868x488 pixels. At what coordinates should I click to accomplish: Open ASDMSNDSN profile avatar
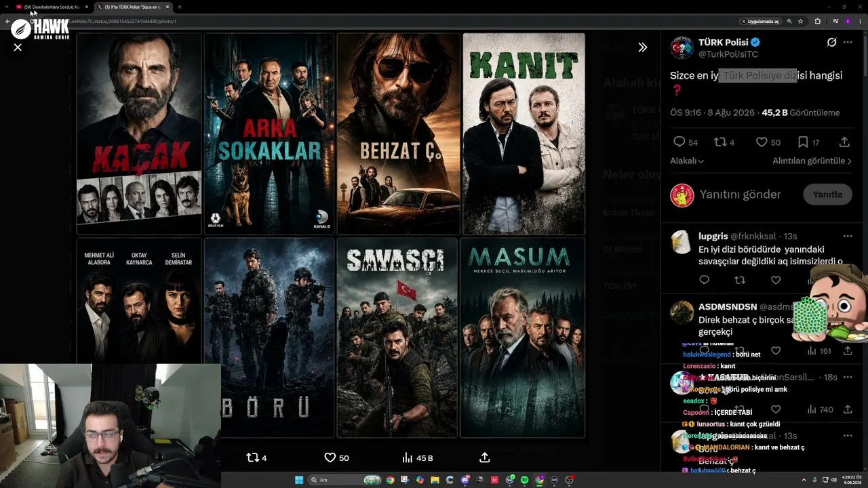pyautogui.click(x=682, y=313)
